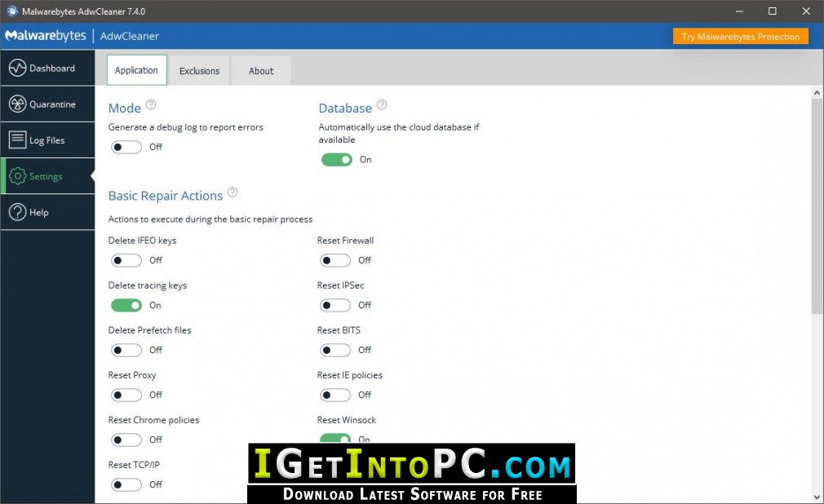Open Help via its question mark icon
This screenshot has width=824, height=504.
coord(17,212)
